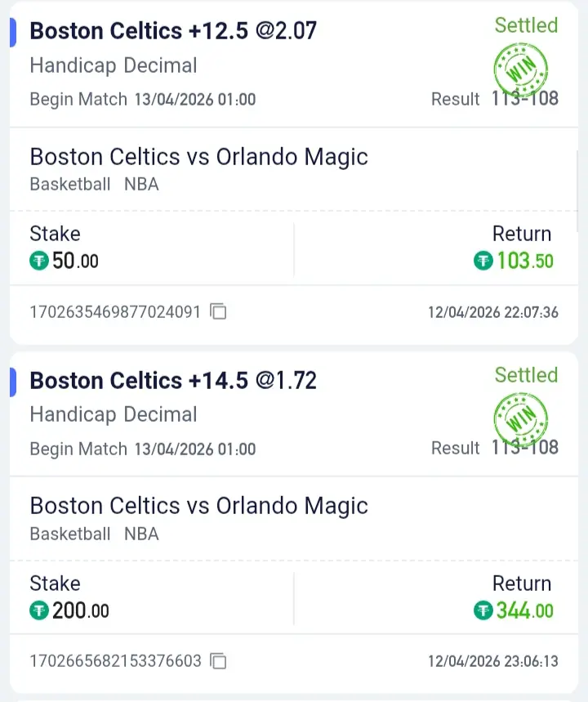Copy bet ID 1702635469877024091 via copy icon
The width and height of the screenshot is (588, 702).
pos(218,311)
